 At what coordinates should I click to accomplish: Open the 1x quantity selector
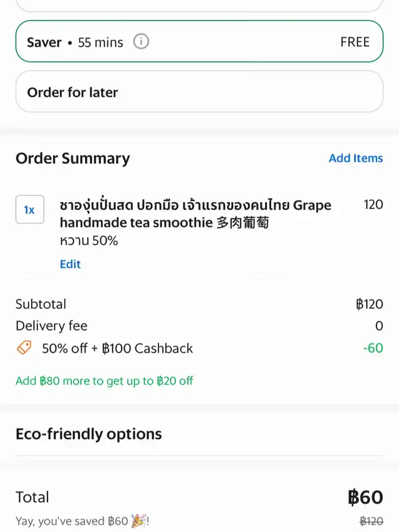pos(29,210)
